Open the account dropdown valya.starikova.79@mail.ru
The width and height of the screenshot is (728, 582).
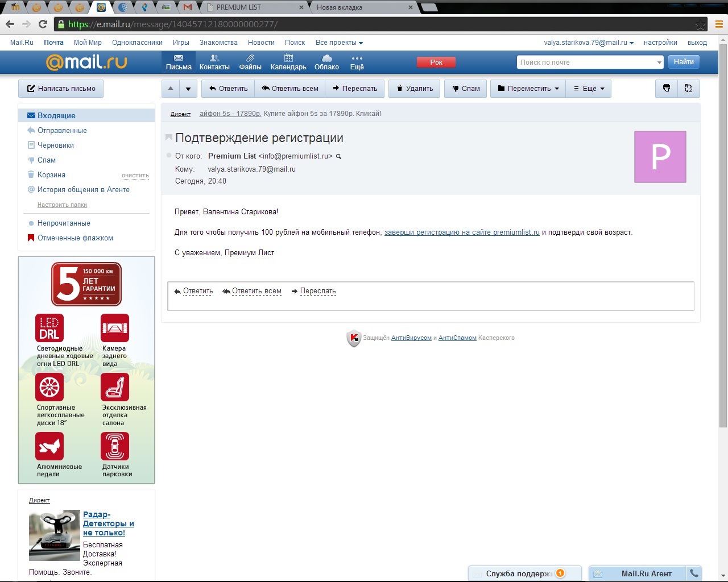(589, 43)
